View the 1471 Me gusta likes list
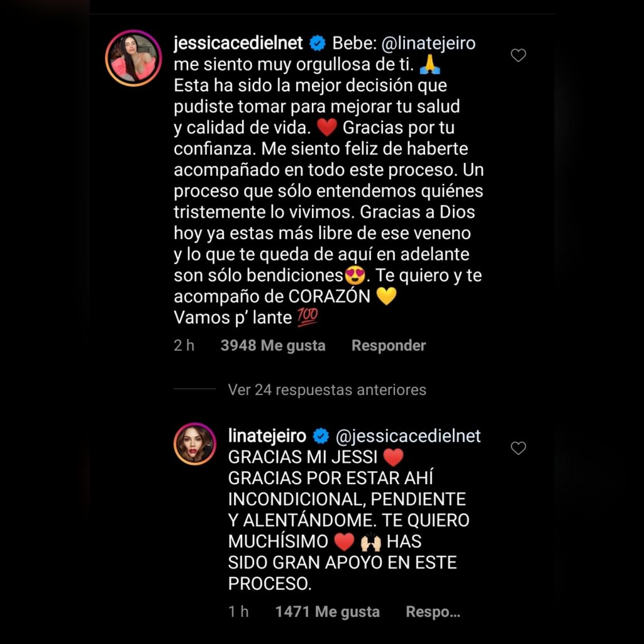 pyautogui.click(x=327, y=611)
